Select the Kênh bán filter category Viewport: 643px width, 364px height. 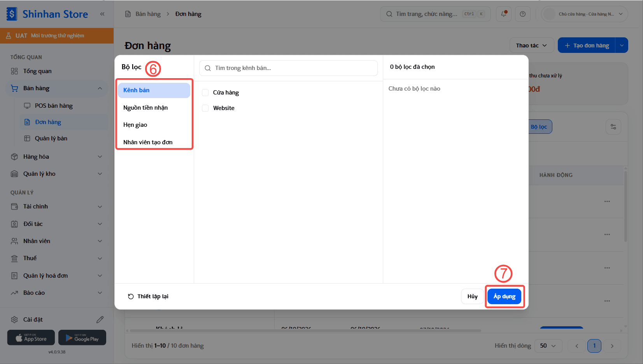[154, 90]
